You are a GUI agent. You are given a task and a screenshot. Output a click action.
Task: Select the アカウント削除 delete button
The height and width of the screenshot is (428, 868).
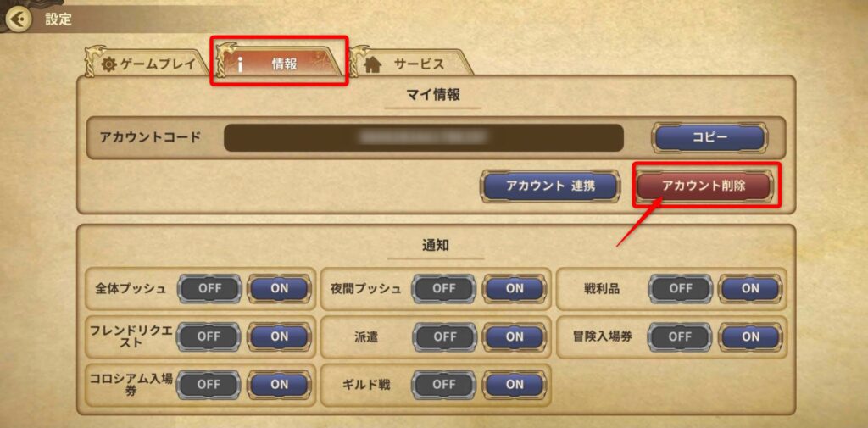coord(703,186)
